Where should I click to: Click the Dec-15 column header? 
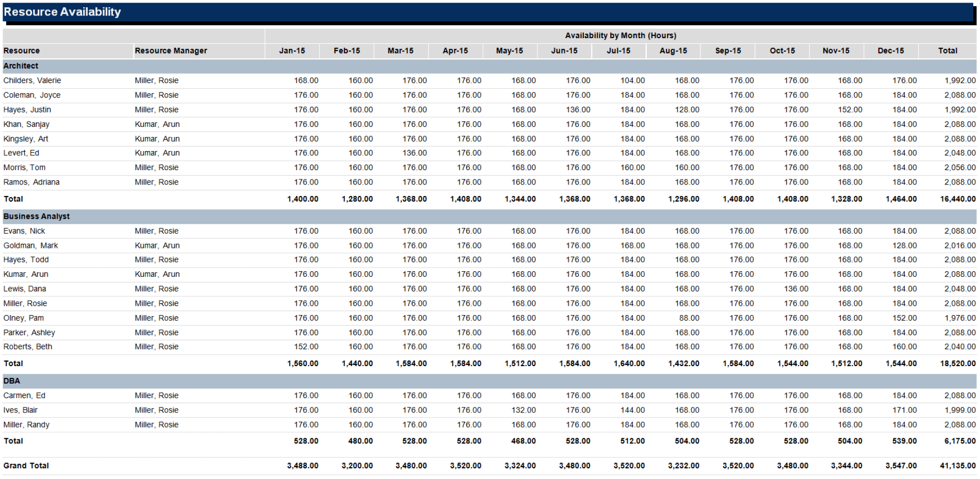pyautogui.click(x=891, y=51)
